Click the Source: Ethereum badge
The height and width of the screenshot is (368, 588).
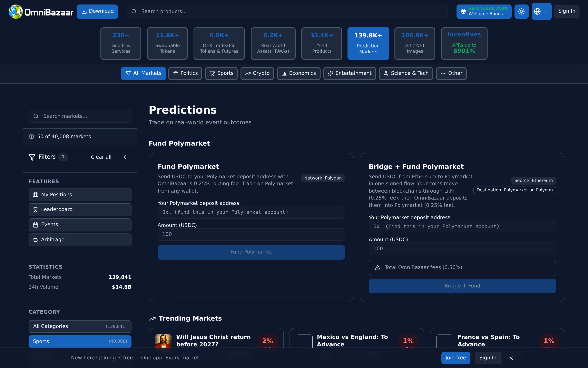click(x=533, y=181)
